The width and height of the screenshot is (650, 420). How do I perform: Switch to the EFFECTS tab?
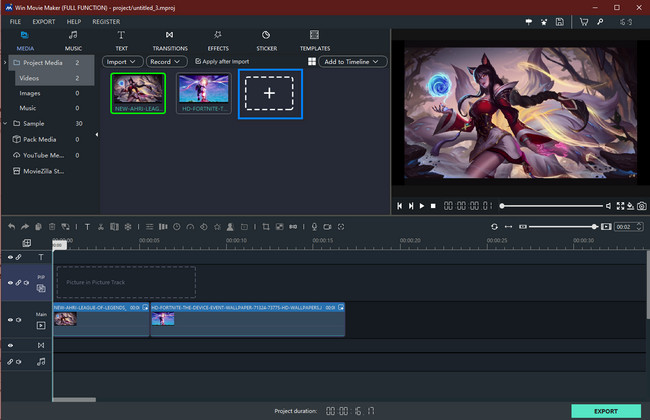(218, 41)
